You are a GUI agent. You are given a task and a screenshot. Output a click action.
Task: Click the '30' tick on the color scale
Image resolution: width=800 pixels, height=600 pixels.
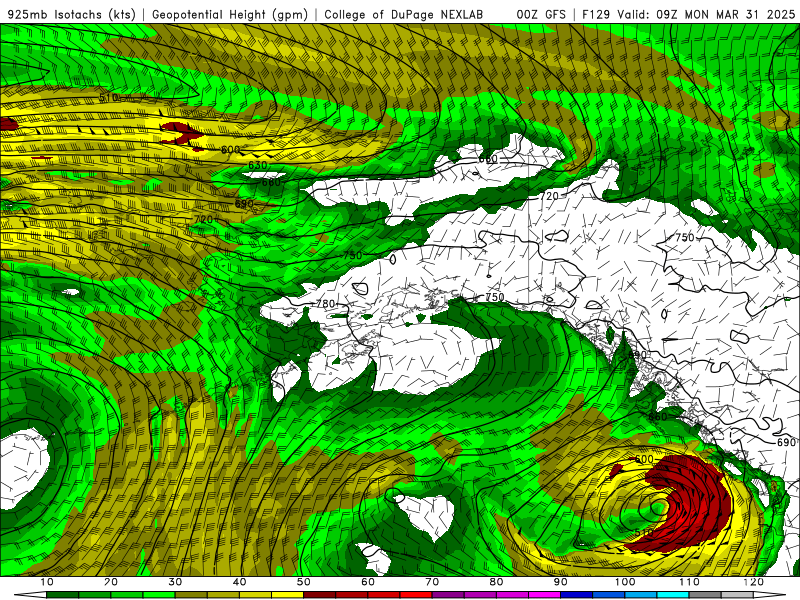175,582
